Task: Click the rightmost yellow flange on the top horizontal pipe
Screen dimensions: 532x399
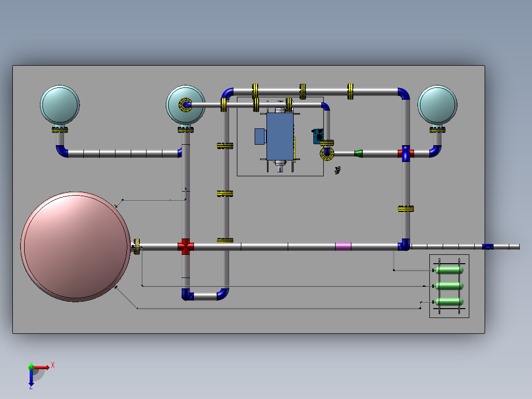Action: 350,92
